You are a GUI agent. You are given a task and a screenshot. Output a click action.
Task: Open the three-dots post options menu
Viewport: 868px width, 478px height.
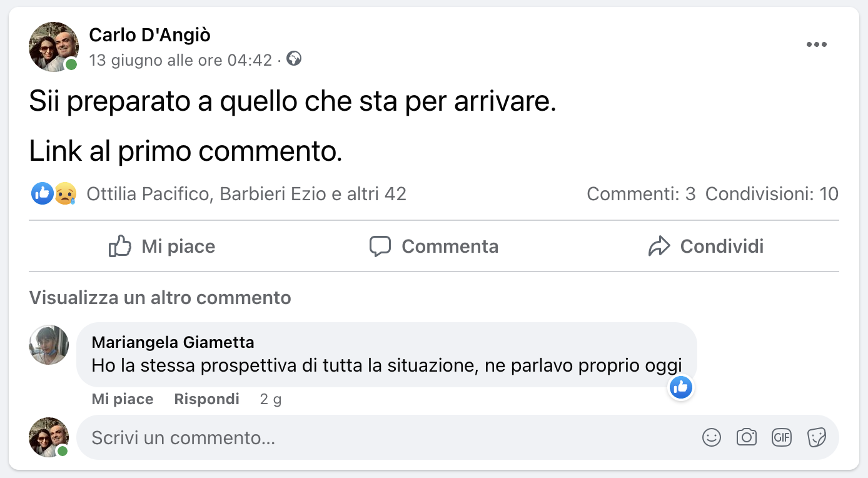[816, 44]
